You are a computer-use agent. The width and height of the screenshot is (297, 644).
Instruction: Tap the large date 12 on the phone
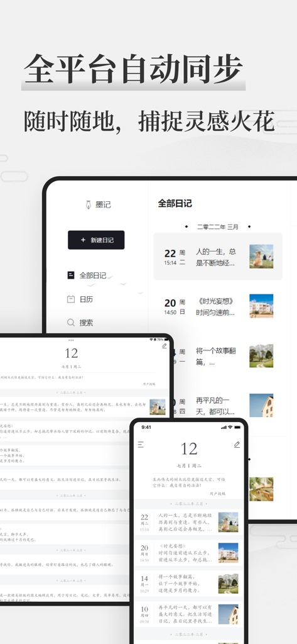click(x=189, y=449)
